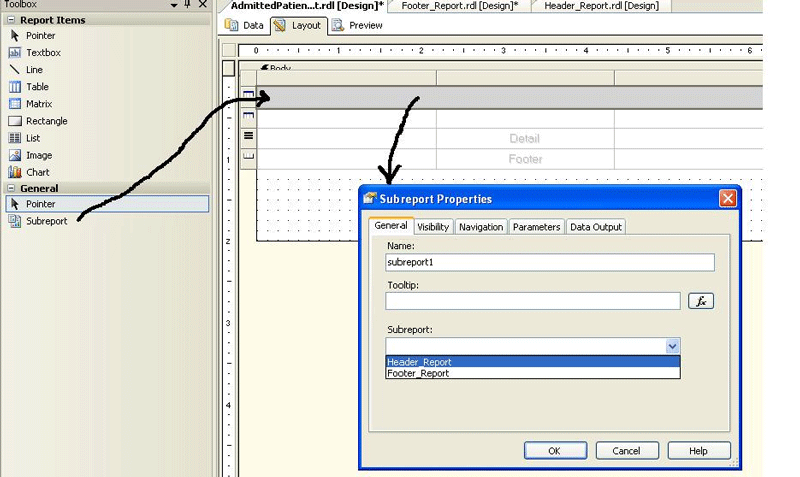Viewport: 800px width, 477px height.
Task: Close the Subreport Properties dialog
Action: pos(728,198)
